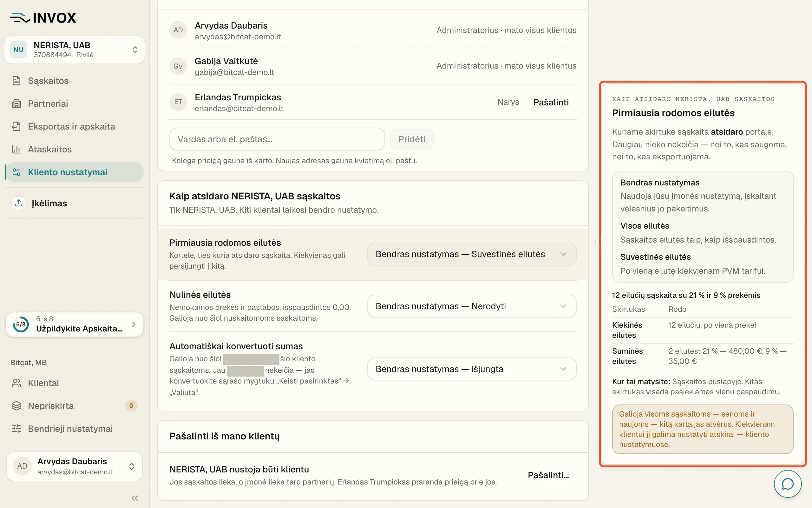Click the Nepriskirta layers icon
Image resolution: width=812 pixels, height=508 pixels.
pyautogui.click(x=16, y=406)
